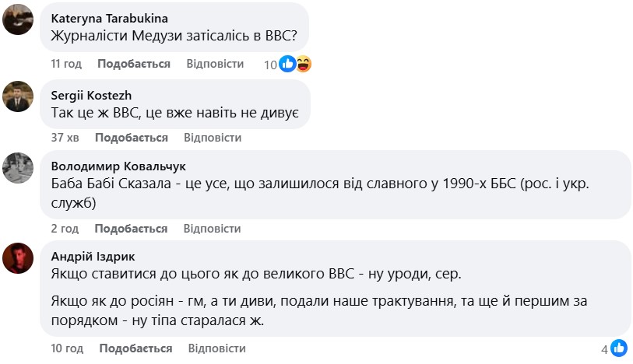Like Андрій Іздрик's comment via Подобається

(135, 348)
